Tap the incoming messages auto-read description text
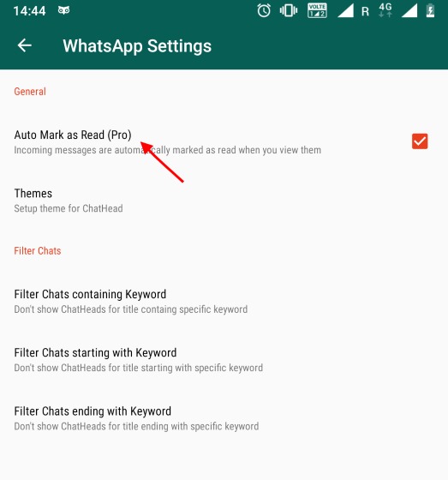Screen dimensions: 448x480 167,150
